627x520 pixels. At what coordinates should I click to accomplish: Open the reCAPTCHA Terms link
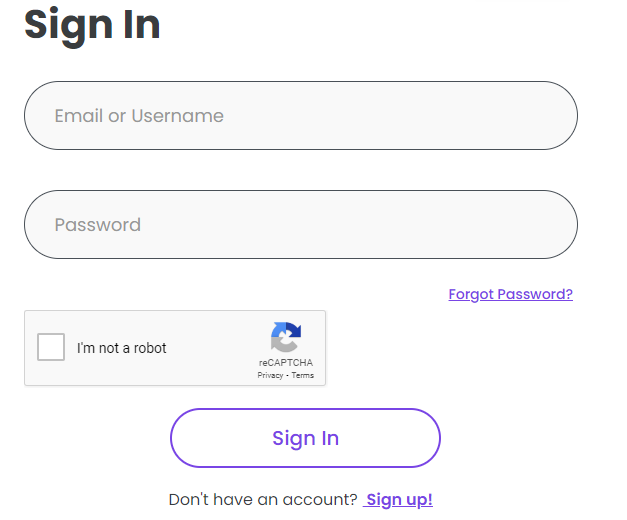(303, 375)
